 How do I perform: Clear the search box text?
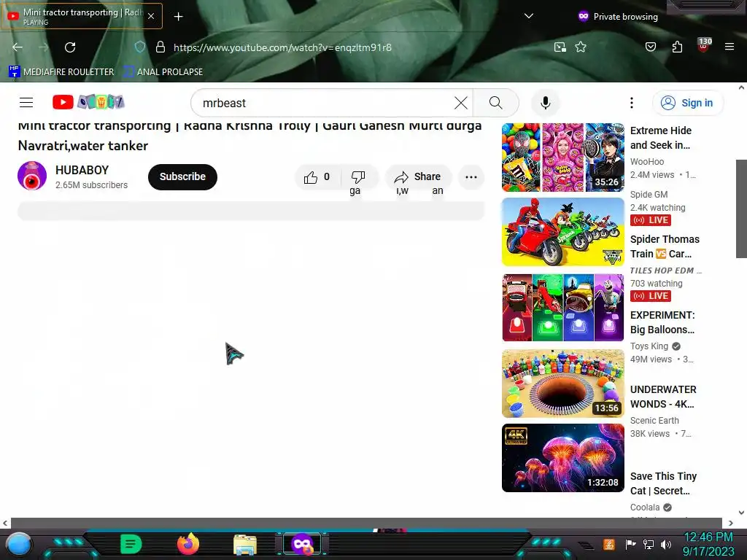[x=461, y=103]
